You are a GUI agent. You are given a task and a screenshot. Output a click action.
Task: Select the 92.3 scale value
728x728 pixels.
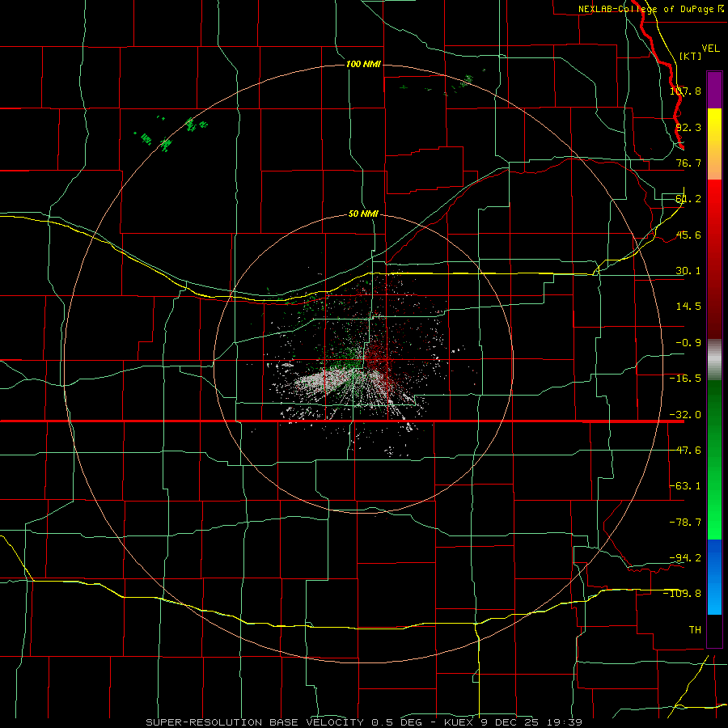688,127
